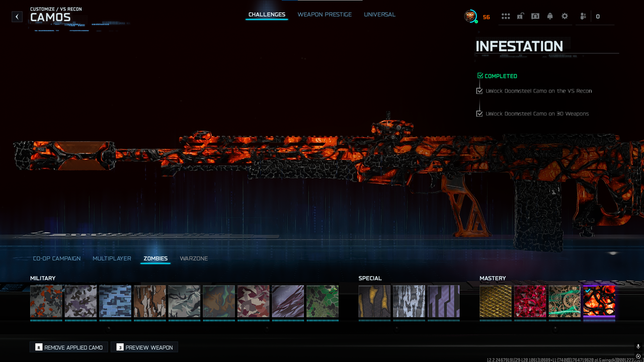Switch to the Challenges tab
The width and height of the screenshot is (644, 362).
click(x=267, y=15)
